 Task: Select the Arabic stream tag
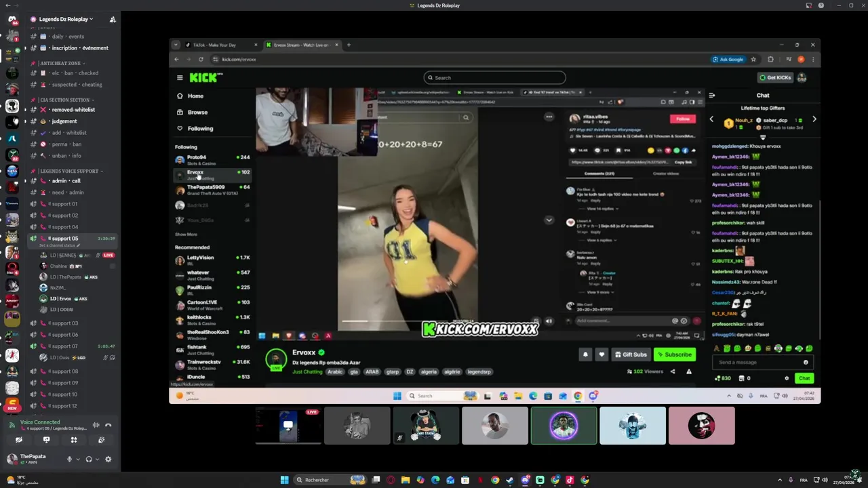click(x=335, y=372)
